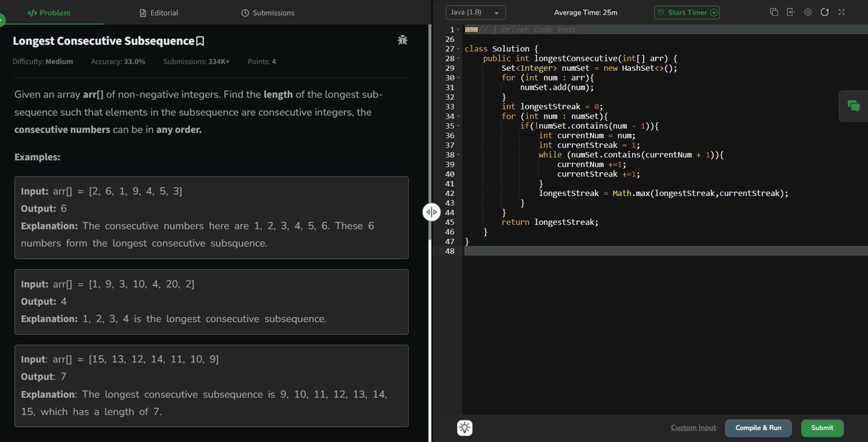The image size is (868, 442).
Task: Click the first example input [2, 6, 1, 9, 4, 5, 3]
Action: (x=135, y=192)
